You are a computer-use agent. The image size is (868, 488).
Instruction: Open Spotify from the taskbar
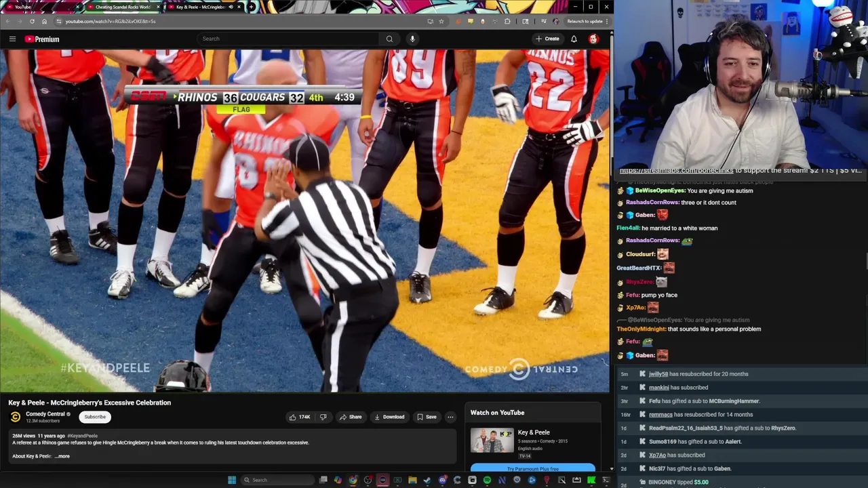pyautogui.click(x=487, y=480)
